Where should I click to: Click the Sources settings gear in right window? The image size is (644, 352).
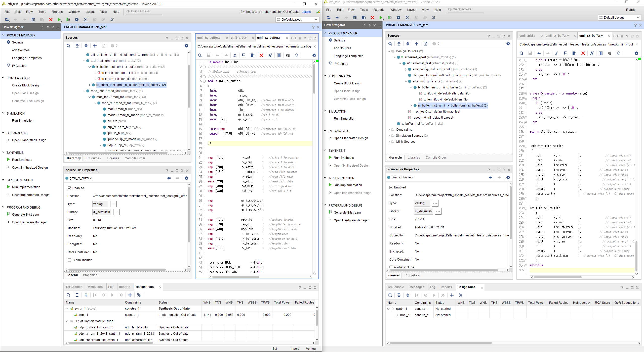coord(508,44)
